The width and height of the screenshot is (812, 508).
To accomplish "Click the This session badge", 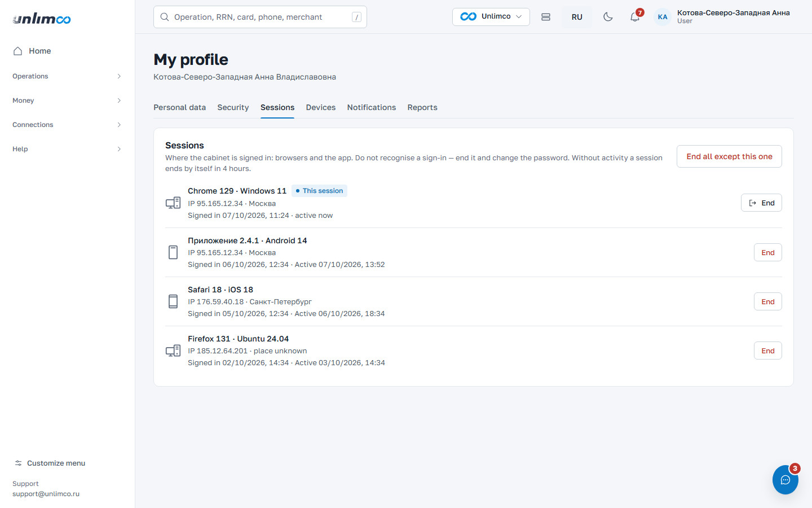I will coord(319,191).
